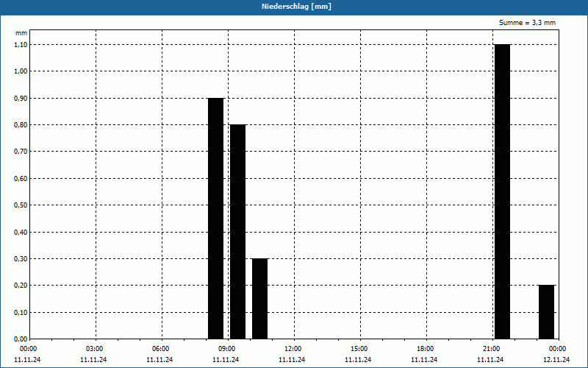Screen dimensions: 588x368
Task: Click the "15:00" time axis label
Action: [359, 349]
